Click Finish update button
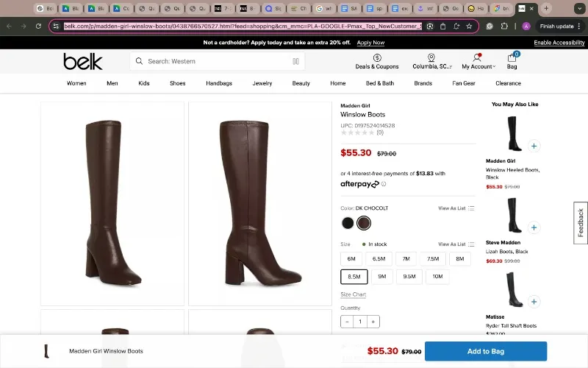Screen dimensions: 588x368 pyautogui.click(x=557, y=26)
